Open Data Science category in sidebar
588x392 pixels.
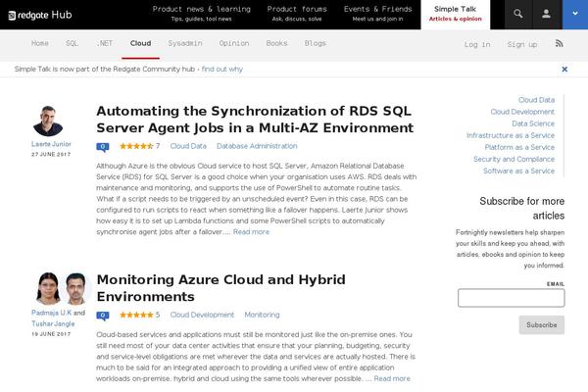533,123
